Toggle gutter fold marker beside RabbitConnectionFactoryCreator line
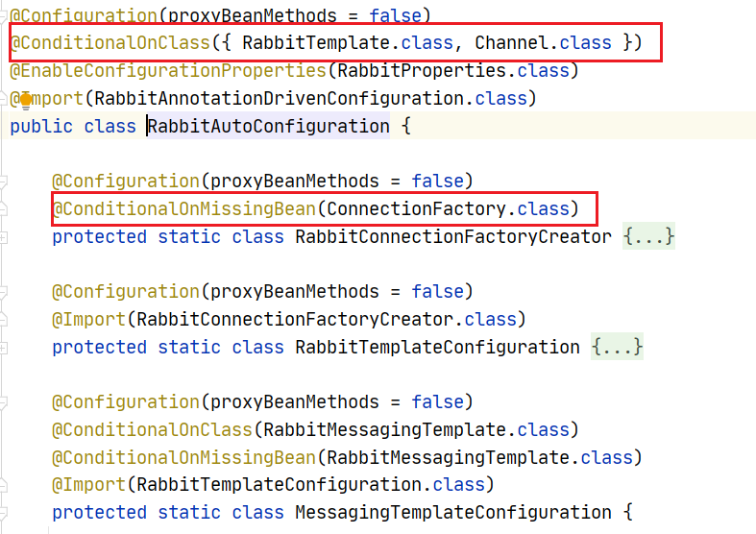Screen dimensions: 756x534 [x=5, y=236]
